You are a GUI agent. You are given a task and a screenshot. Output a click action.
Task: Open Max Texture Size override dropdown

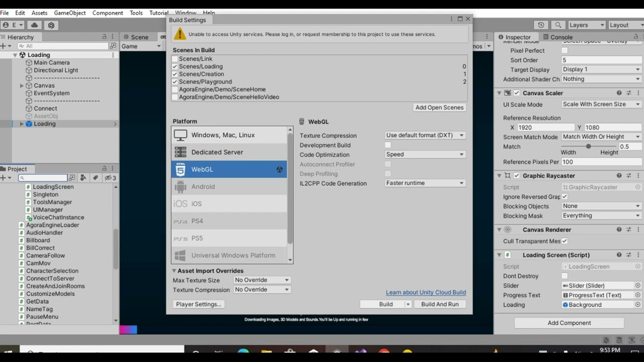[262, 280]
